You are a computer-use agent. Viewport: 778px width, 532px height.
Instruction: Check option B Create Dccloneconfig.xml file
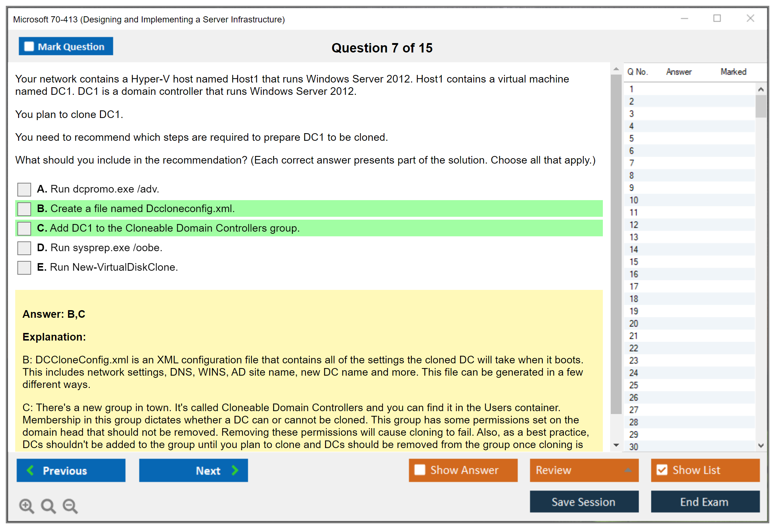pyautogui.click(x=24, y=209)
